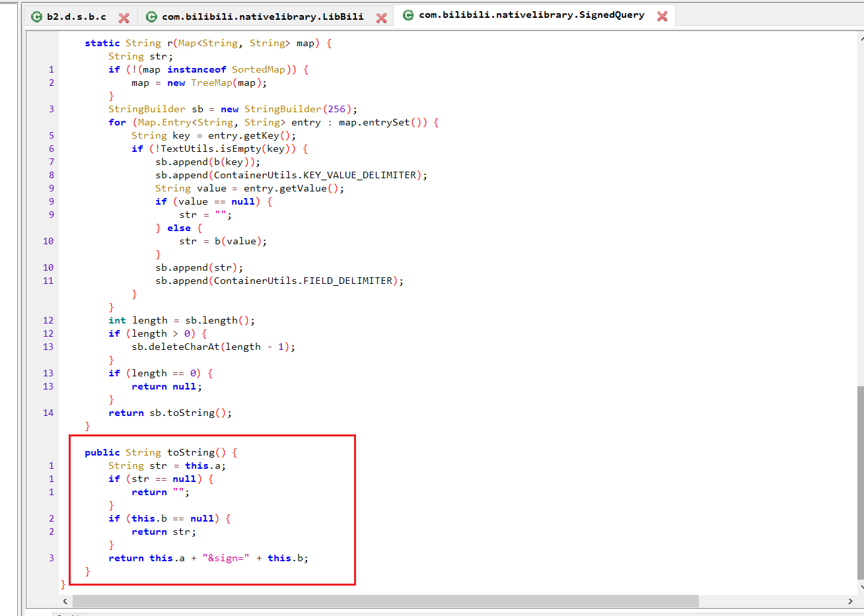Click 'int length = sb.length();' line
Image resolution: width=864 pixels, height=616 pixels.
182,320
